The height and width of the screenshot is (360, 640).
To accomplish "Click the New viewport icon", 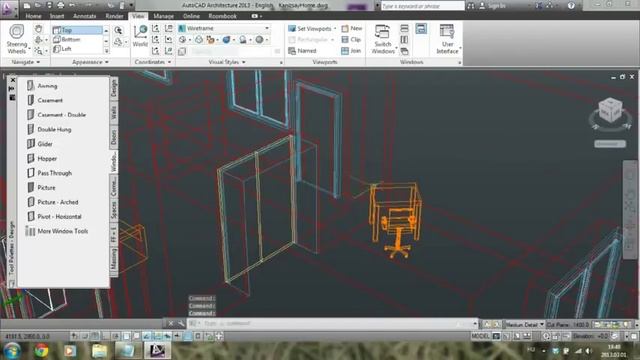I will 345,29.
